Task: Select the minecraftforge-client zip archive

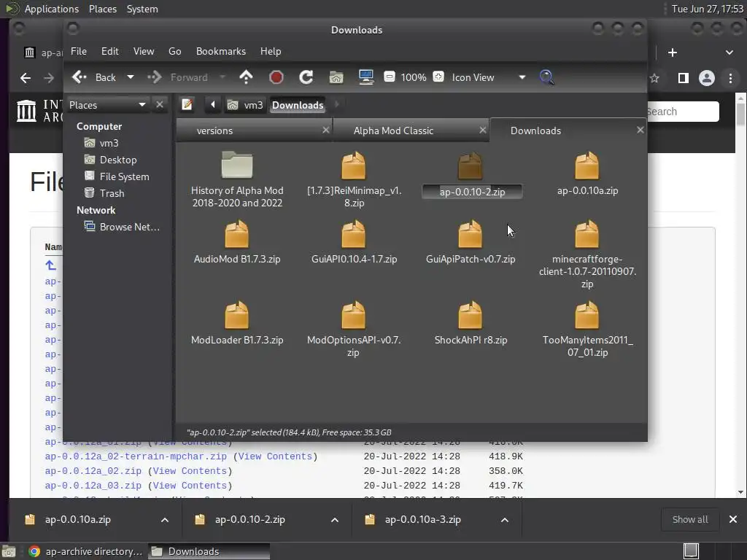Action: point(587,254)
